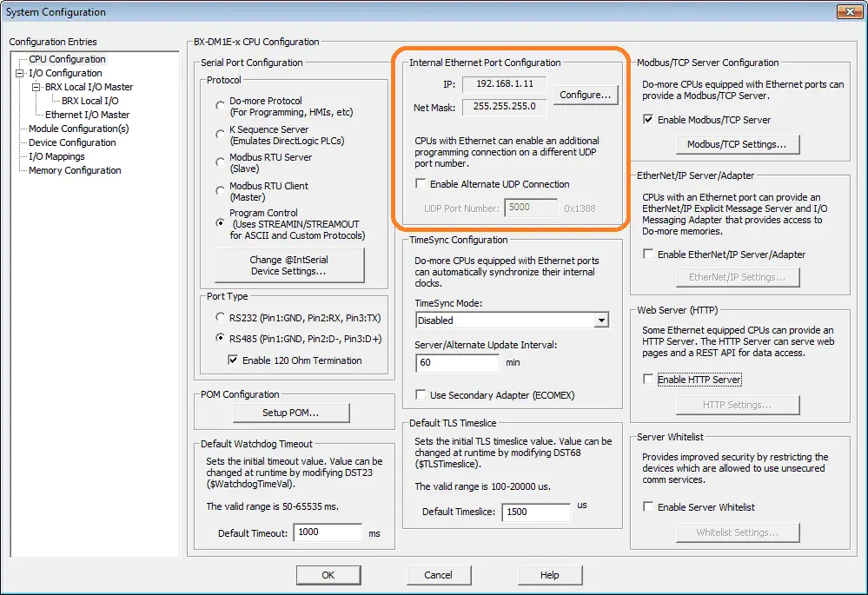Click the EtherNet/IP Settings button
The height and width of the screenshot is (595, 868).
pos(738,277)
